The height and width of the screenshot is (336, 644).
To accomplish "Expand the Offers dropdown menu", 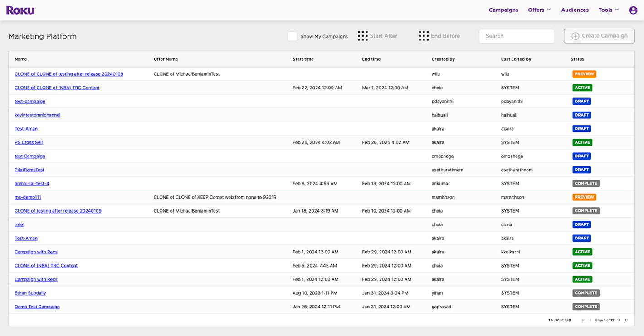I will pyautogui.click(x=539, y=10).
